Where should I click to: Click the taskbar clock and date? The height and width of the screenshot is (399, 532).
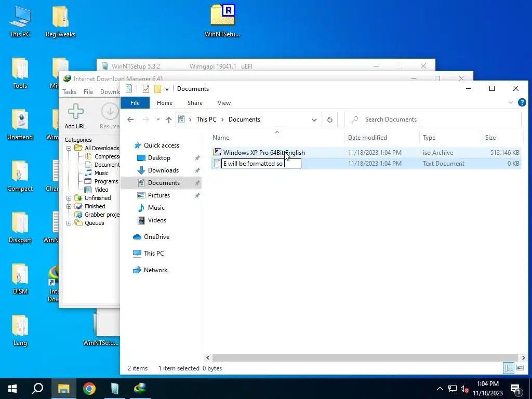(x=487, y=389)
